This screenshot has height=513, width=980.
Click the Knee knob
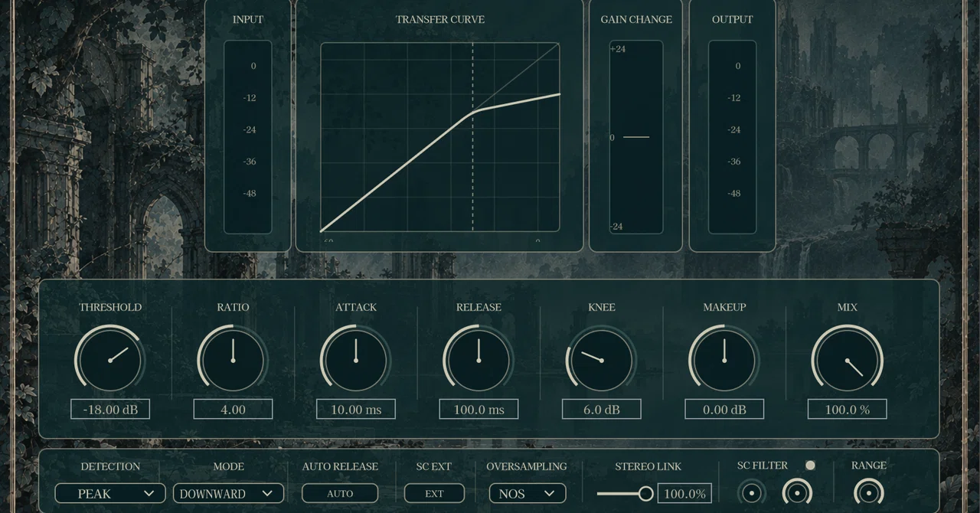tap(602, 360)
